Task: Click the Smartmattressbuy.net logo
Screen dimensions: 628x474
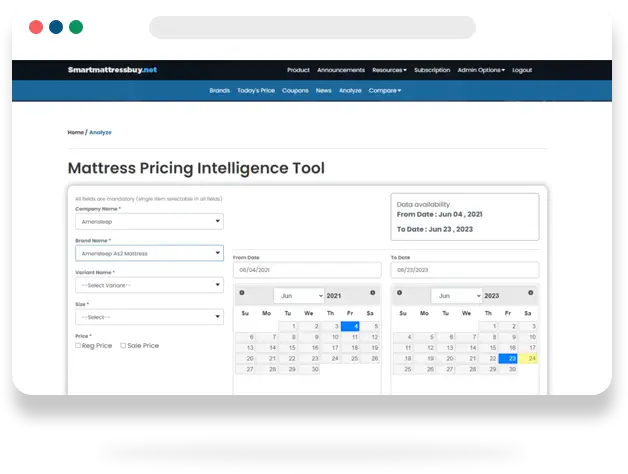Action: tap(113, 70)
